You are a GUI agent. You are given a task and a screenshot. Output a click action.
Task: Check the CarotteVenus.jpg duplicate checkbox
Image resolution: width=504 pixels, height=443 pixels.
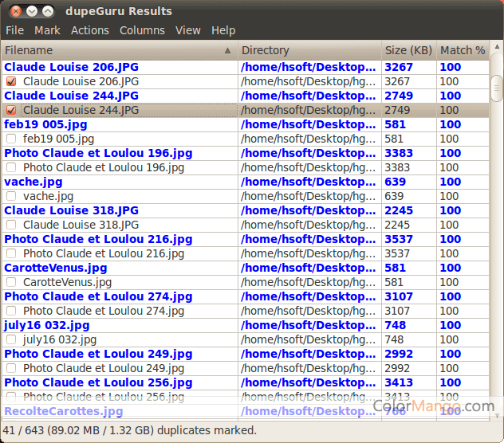pyautogui.click(x=11, y=282)
